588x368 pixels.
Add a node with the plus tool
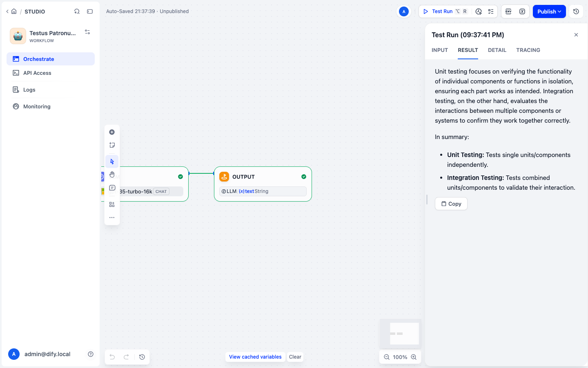[112, 132]
